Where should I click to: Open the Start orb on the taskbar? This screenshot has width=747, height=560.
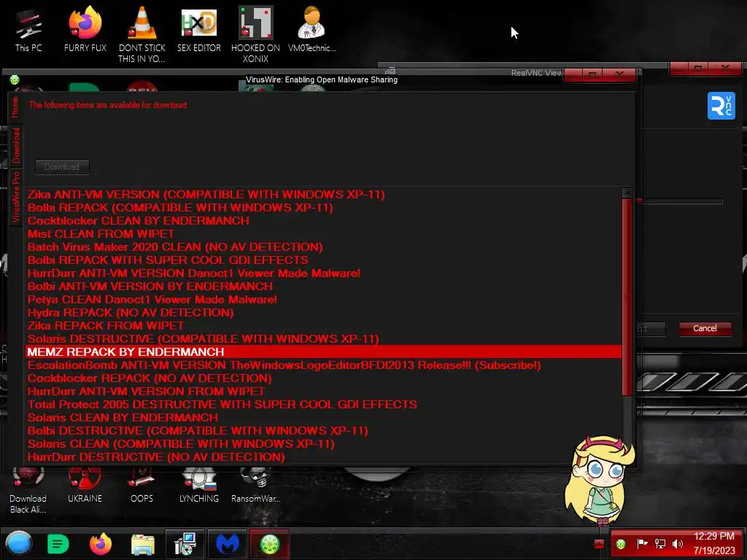19,544
